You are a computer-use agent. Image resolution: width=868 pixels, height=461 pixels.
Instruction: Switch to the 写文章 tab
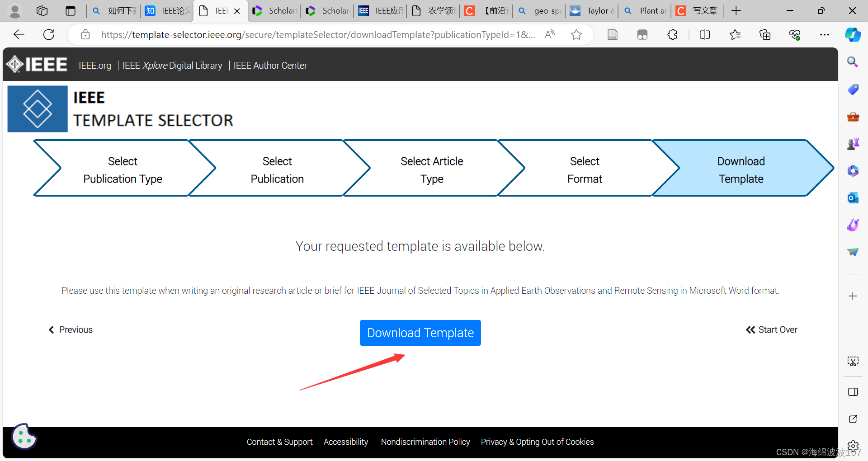tap(698, 11)
